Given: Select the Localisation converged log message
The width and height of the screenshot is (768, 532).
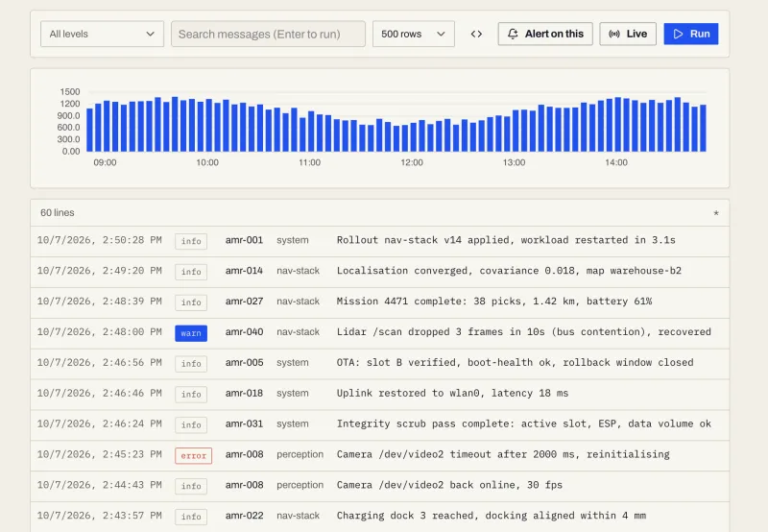Looking at the screenshot, I should click(509, 271).
